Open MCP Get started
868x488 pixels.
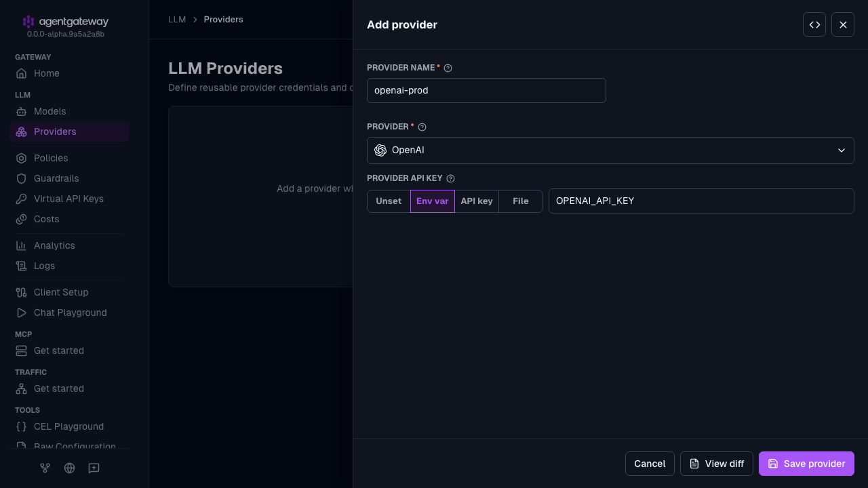(69, 350)
